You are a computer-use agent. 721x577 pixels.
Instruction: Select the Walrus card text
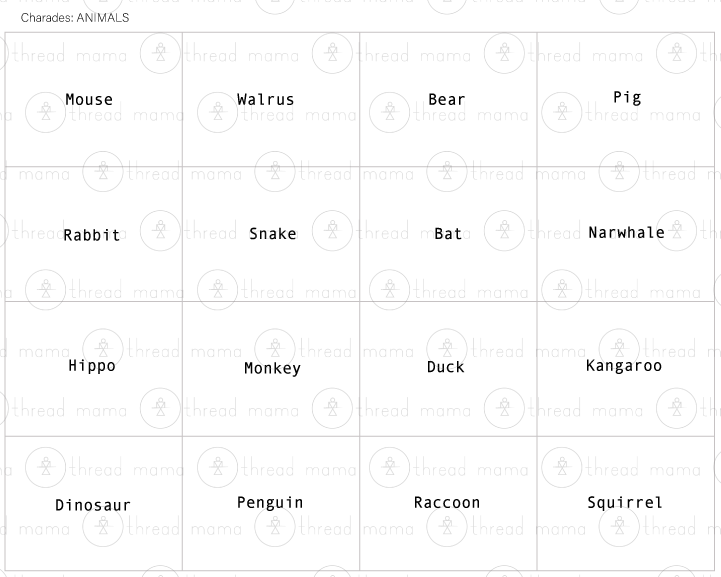[x=266, y=100]
